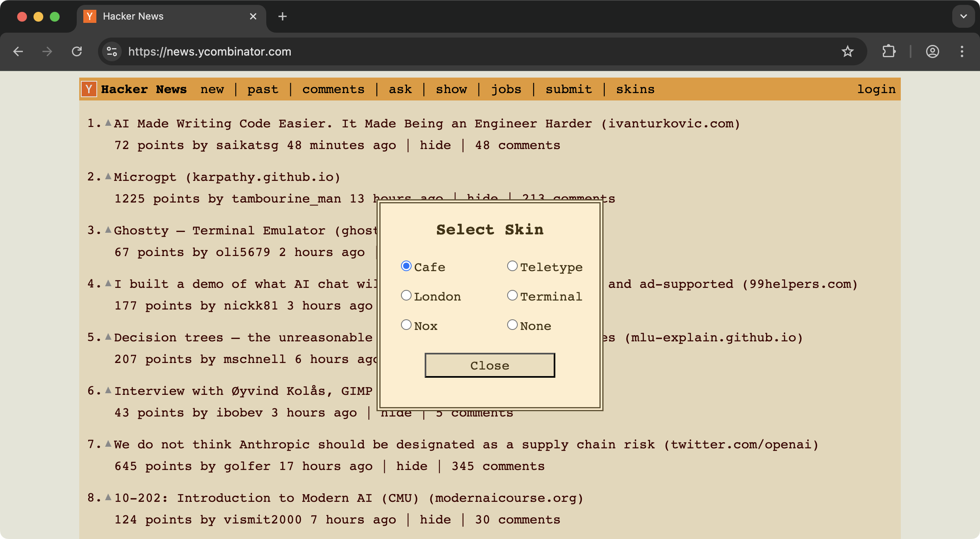
Task: Open the browser profile icon
Action: pyautogui.click(x=932, y=51)
